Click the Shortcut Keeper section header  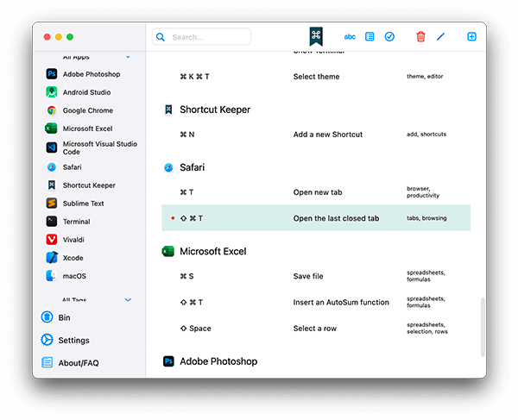tap(207, 110)
